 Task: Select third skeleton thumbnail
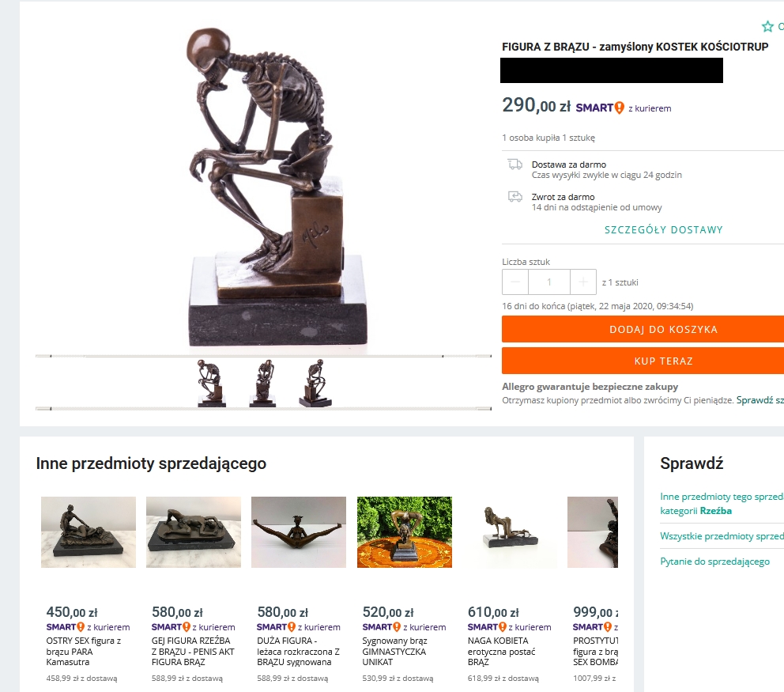click(315, 383)
